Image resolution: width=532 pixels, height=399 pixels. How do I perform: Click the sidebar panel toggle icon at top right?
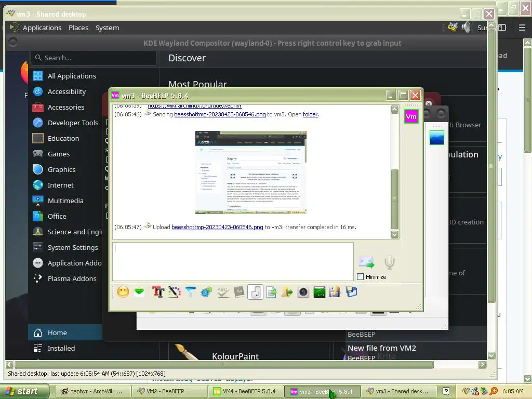click(x=502, y=28)
